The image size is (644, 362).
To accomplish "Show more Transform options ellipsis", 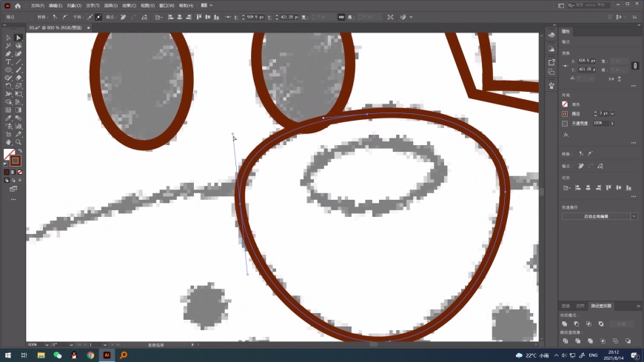I will click(x=634, y=86).
